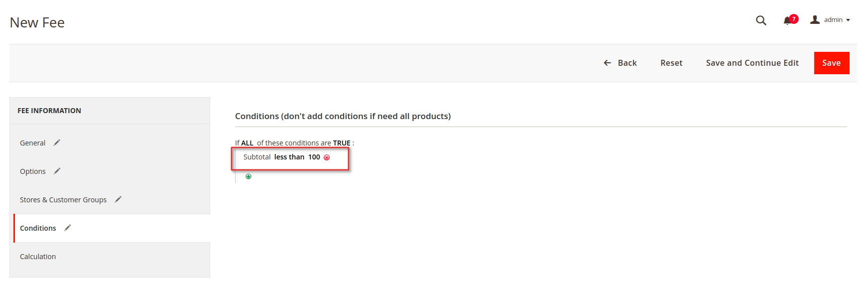Click the pencil icon beside Options
868x289 pixels.
(57, 171)
